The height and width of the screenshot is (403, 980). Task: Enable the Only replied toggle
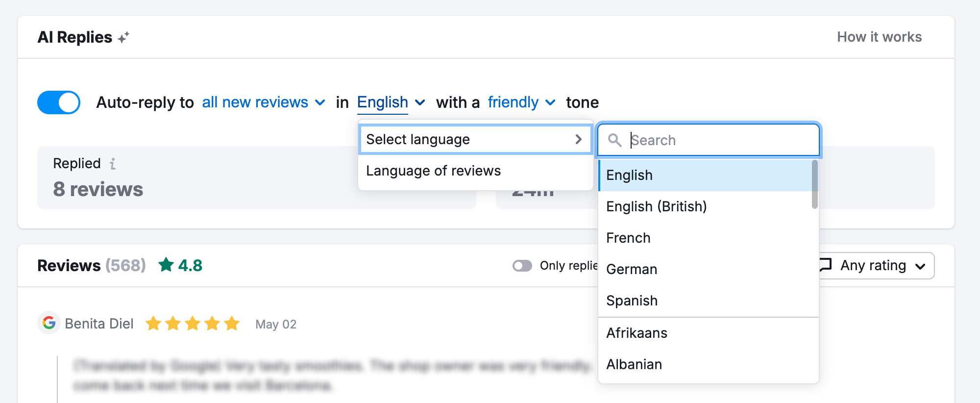(x=522, y=266)
